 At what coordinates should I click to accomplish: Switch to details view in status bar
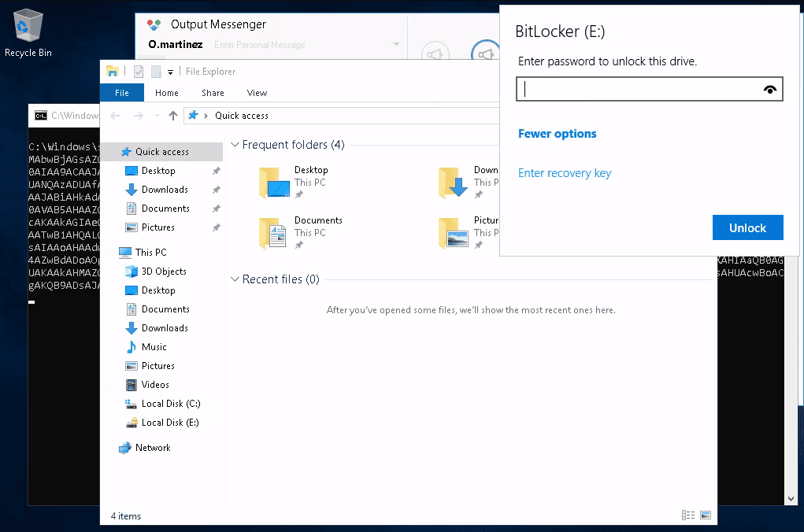688,515
